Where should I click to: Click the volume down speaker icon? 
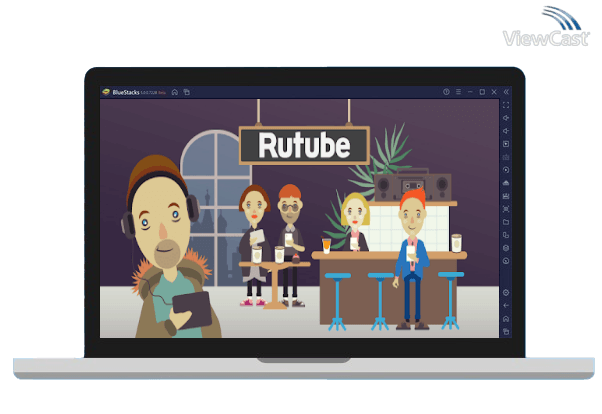pyautogui.click(x=506, y=131)
